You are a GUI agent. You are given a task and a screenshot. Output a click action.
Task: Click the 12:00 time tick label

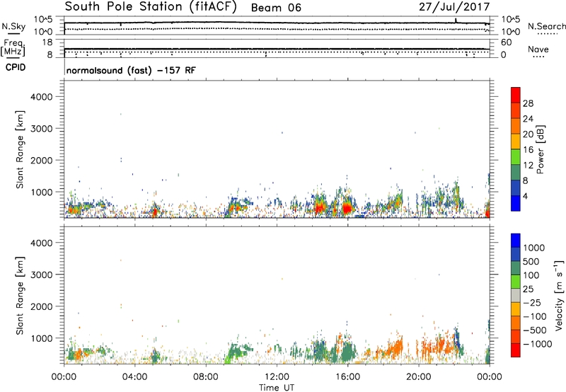click(277, 377)
